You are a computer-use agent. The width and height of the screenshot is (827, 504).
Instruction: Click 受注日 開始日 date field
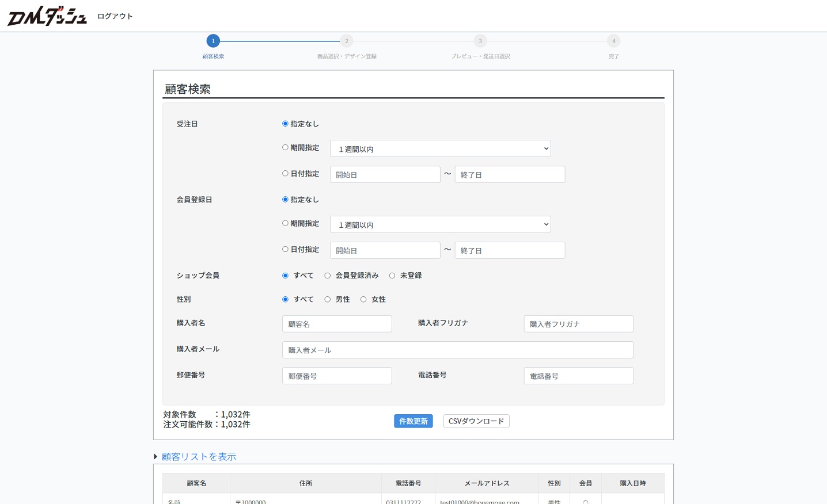(x=385, y=174)
